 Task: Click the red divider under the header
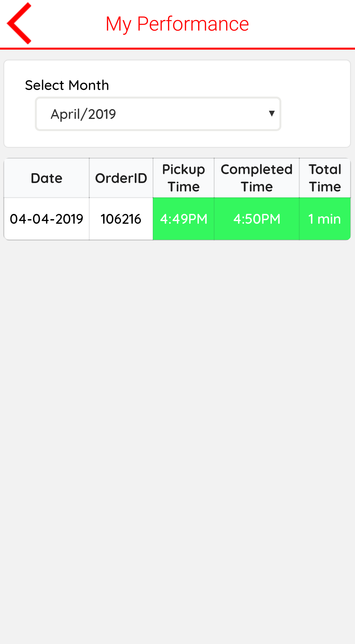pyautogui.click(x=177, y=49)
